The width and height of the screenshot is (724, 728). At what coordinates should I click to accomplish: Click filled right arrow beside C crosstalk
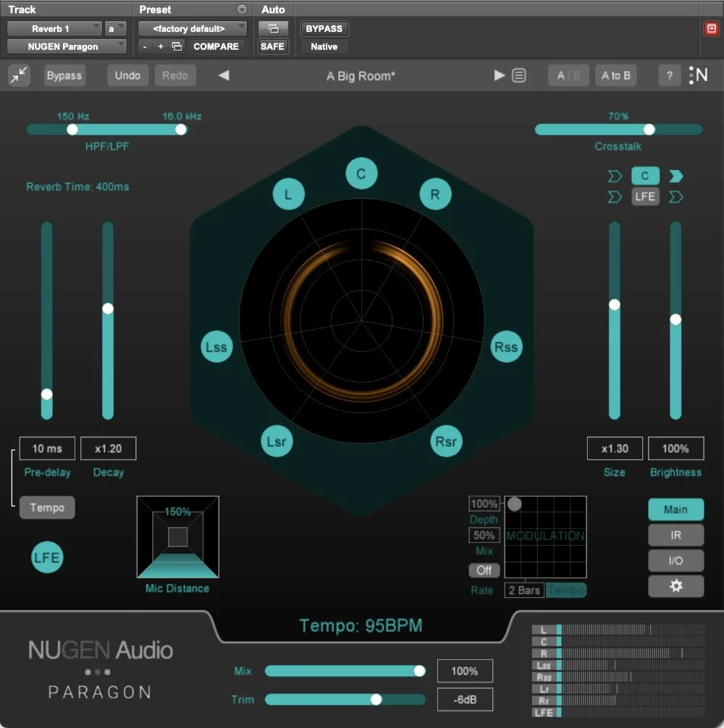pyautogui.click(x=675, y=176)
